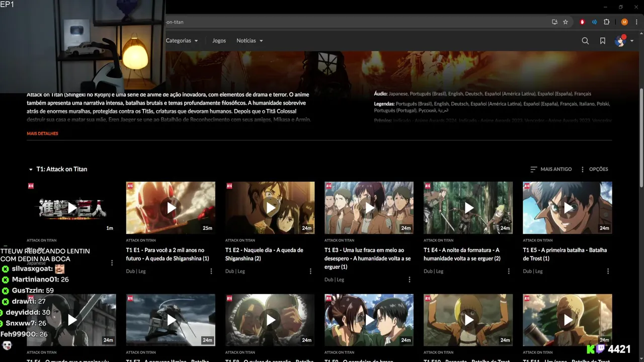This screenshot has width=644, height=362.
Task: Play episode T1 E4 thumbnail
Action: 468,208
